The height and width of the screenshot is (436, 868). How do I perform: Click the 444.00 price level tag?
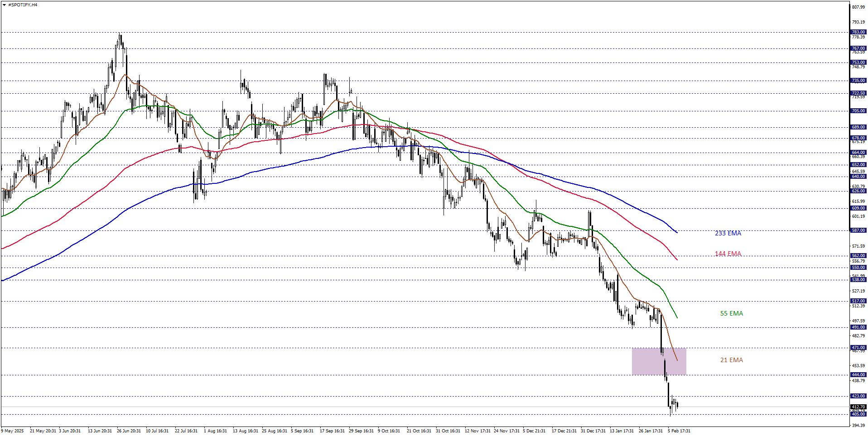pyautogui.click(x=858, y=375)
